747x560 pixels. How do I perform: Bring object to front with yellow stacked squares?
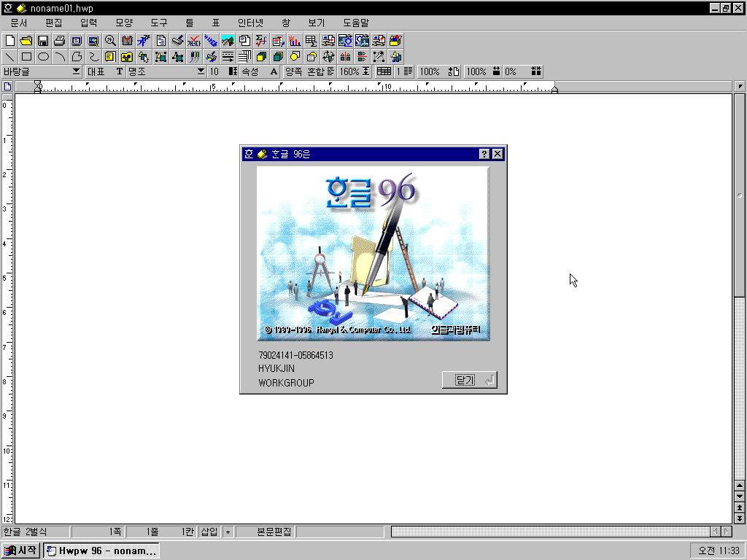pos(261,57)
